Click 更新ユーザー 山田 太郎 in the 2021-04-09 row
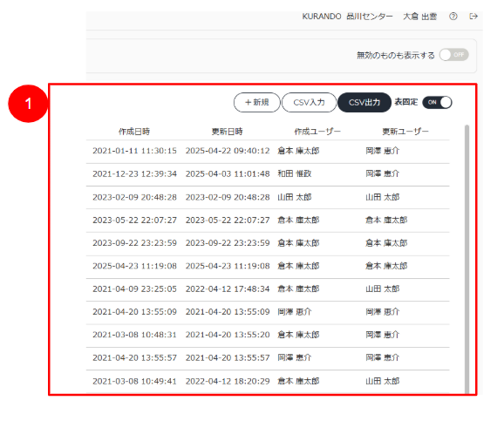Image resolution: width=504 pixels, height=421 pixels. (383, 289)
